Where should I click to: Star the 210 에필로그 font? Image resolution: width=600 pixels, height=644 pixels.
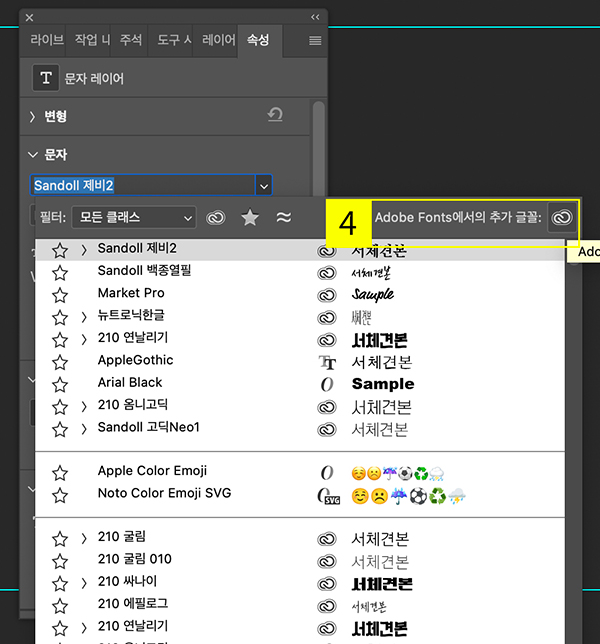coord(60,606)
